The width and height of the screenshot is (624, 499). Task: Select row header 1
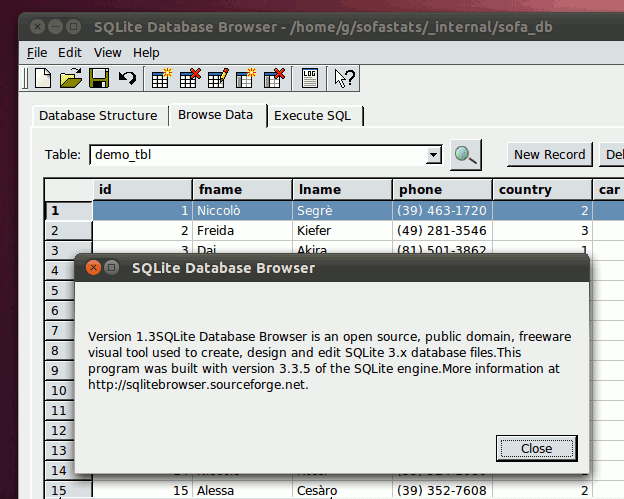[x=68, y=211]
